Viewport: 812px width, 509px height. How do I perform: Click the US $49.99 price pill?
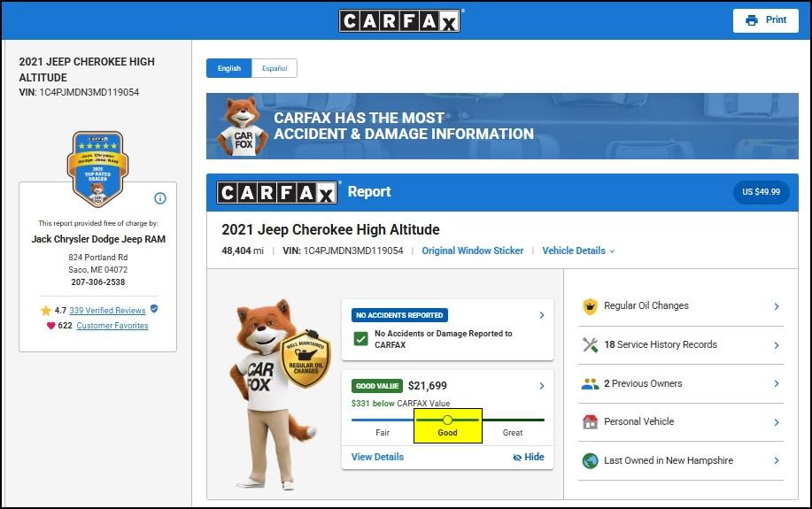point(761,192)
